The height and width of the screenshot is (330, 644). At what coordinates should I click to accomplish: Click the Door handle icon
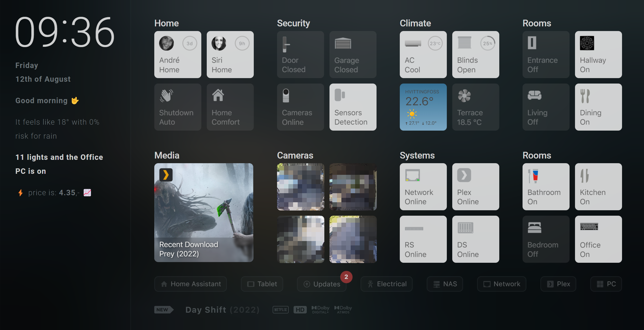(x=285, y=44)
